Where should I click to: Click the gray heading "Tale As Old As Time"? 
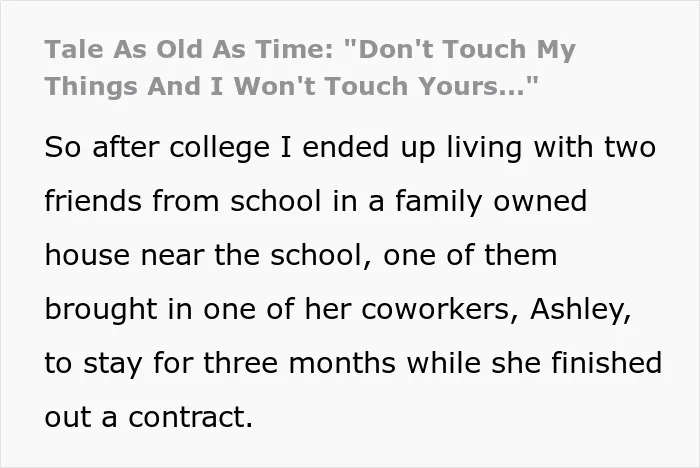tap(188, 49)
